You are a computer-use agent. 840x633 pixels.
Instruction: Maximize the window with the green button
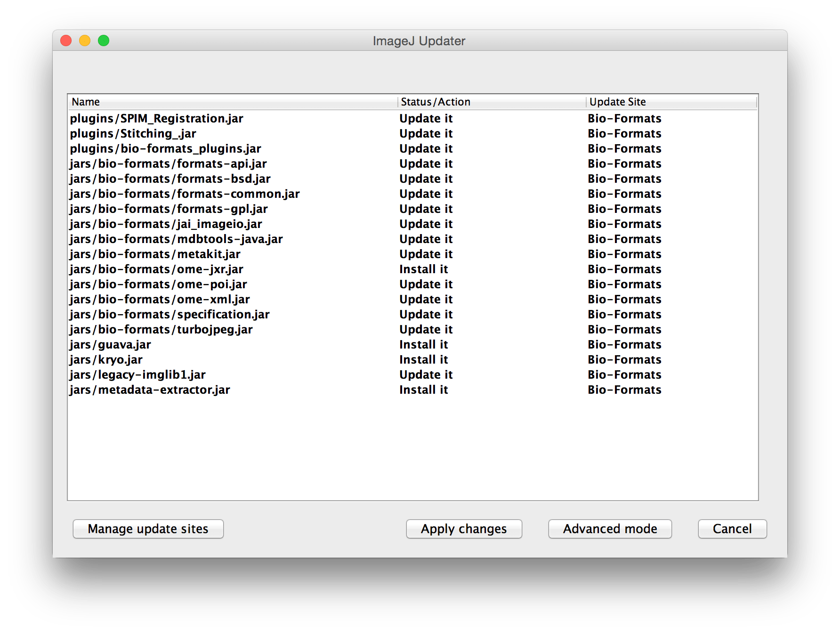point(104,41)
